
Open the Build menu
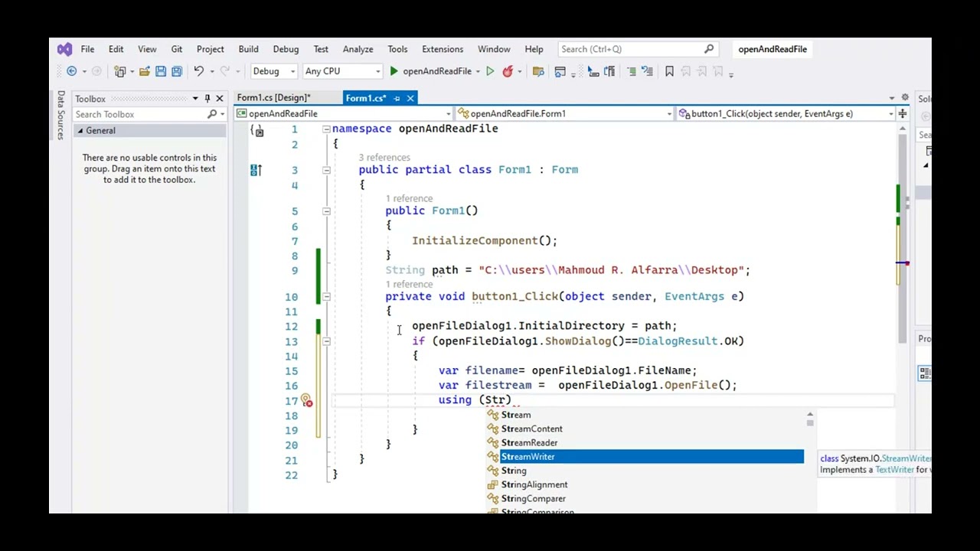pos(248,49)
